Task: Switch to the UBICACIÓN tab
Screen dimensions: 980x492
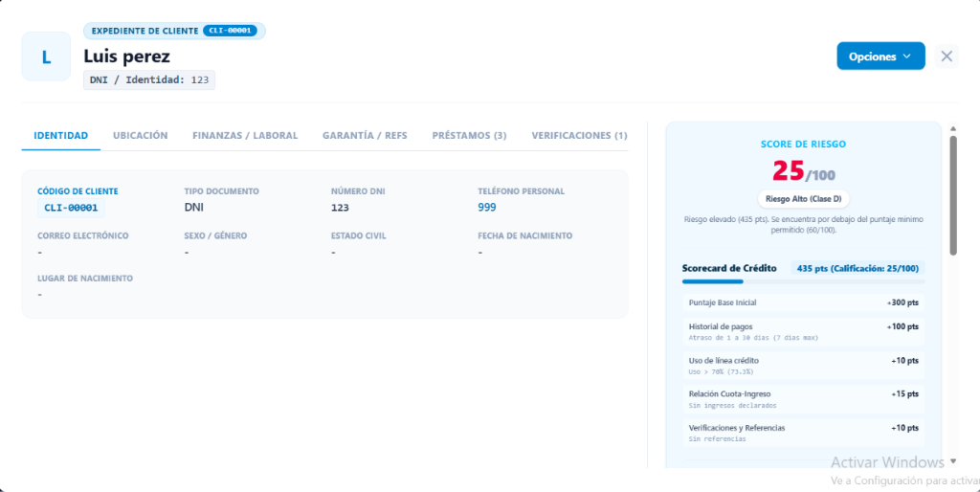Action: [140, 135]
